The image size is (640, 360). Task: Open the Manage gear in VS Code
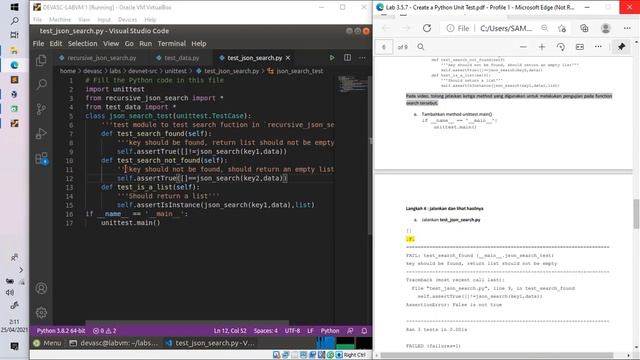41,313
